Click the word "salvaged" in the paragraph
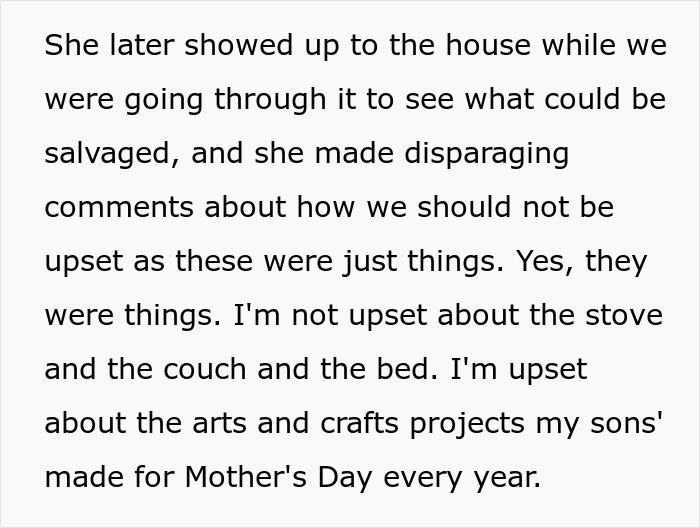 [x=107, y=154]
